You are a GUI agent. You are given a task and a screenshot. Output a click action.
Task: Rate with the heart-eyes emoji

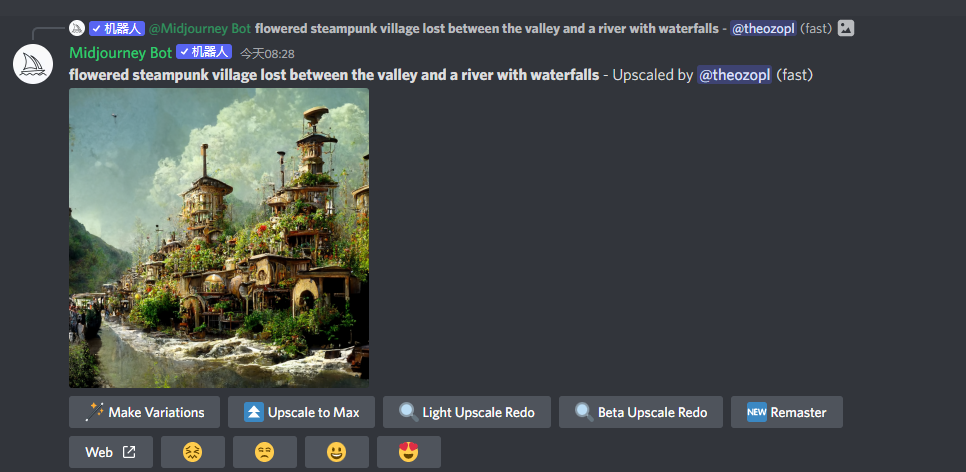[x=408, y=452]
